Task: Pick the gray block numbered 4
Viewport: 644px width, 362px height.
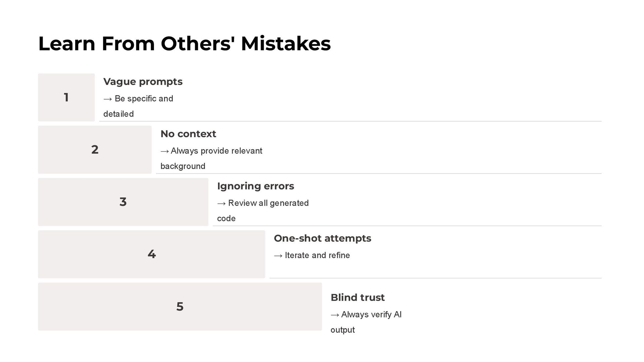Action: click(x=151, y=254)
